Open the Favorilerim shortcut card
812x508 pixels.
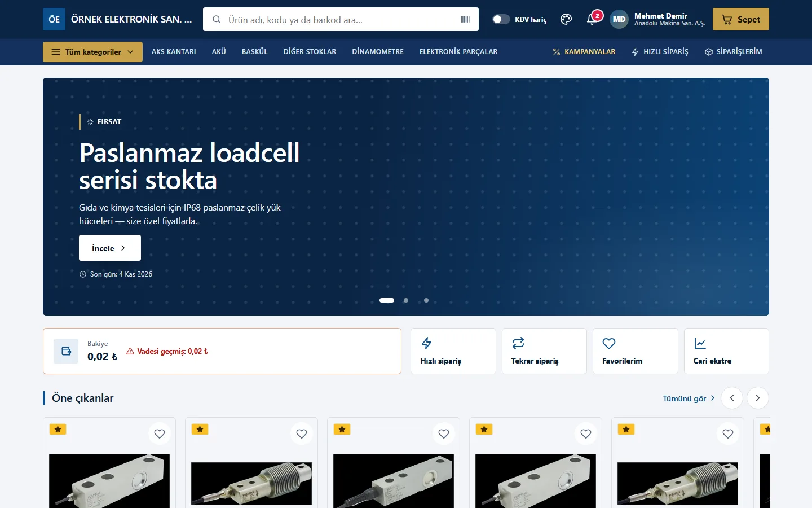[636, 351]
